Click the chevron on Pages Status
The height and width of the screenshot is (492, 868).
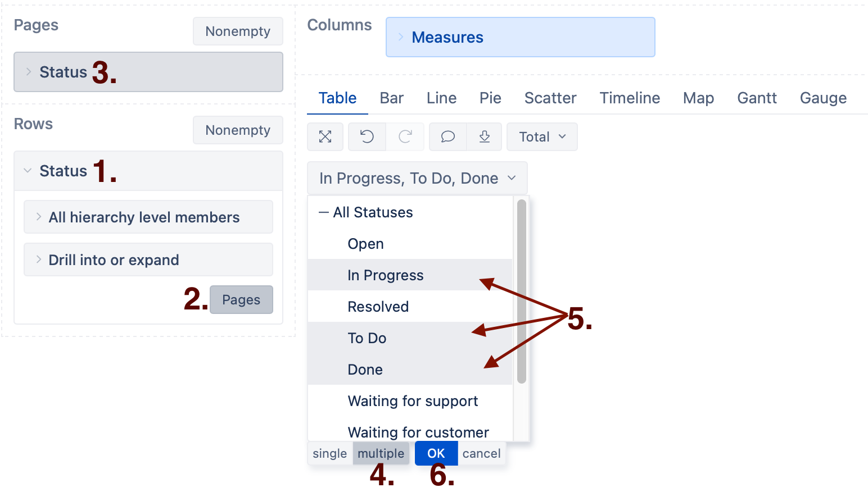point(28,72)
